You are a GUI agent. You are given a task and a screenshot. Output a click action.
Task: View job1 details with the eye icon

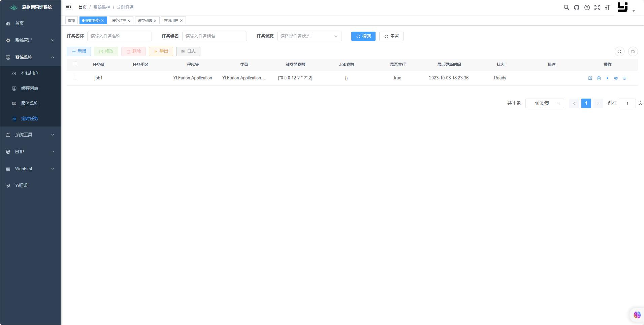pos(616,78)
